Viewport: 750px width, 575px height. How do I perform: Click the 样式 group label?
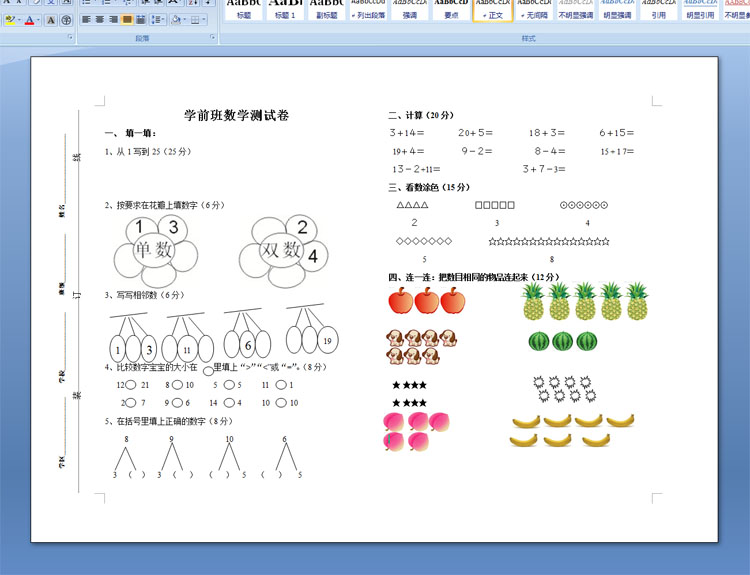click(528, 38)
